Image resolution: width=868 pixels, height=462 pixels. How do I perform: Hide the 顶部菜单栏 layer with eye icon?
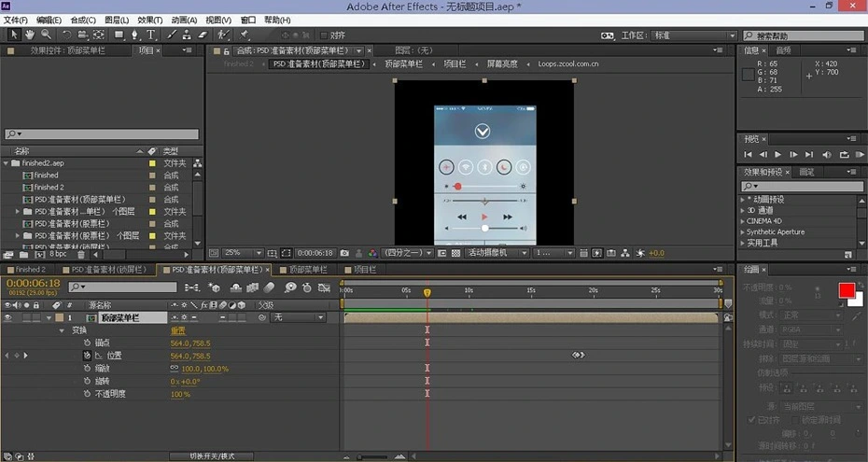[7, 317]
